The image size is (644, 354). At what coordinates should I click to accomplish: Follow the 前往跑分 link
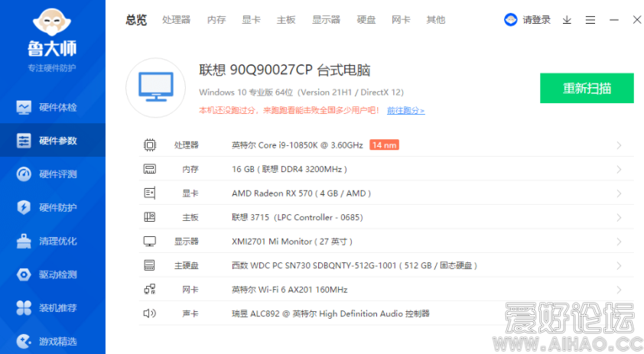pos(406,110)
